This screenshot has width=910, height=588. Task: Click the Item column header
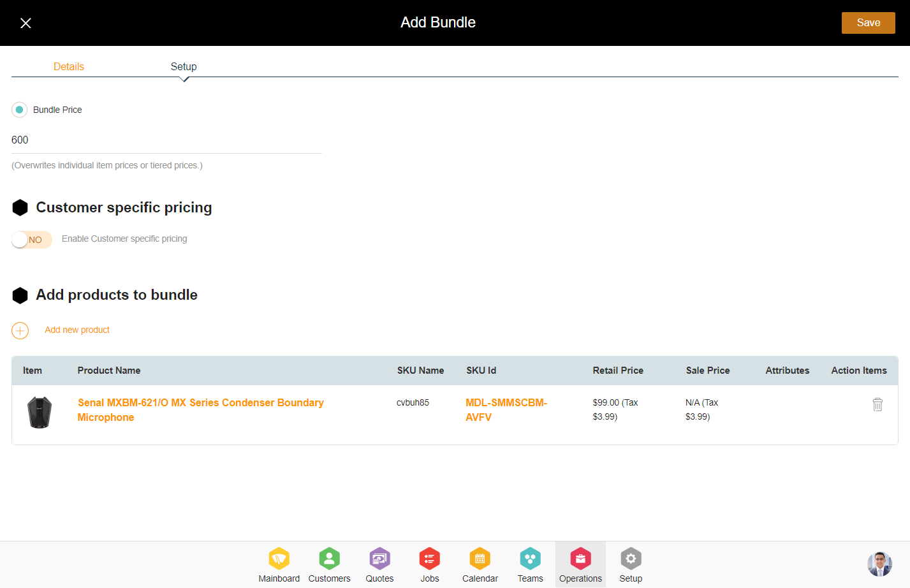pyautogui.click(x=33, y=371)
